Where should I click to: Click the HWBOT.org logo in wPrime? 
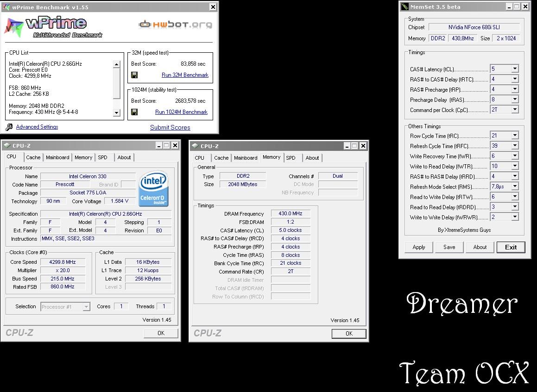point(175,24)
